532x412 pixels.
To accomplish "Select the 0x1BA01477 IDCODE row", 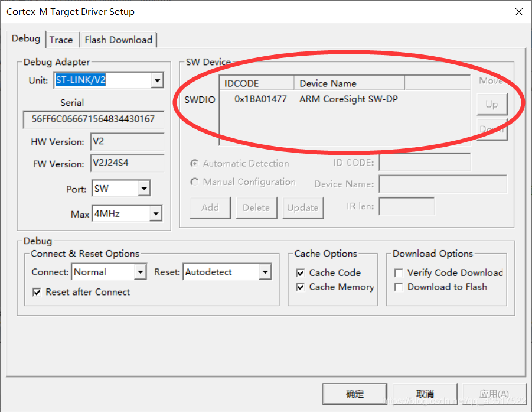I will coord(260,99).
